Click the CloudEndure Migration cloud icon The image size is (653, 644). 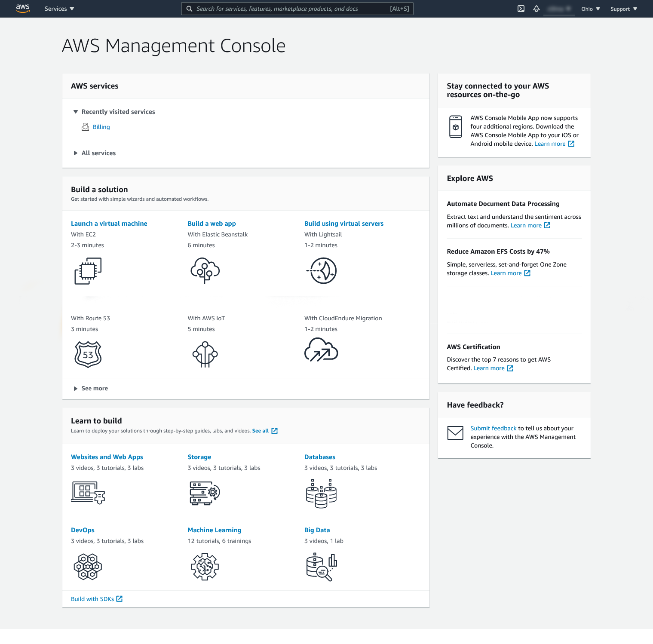click(321, 350)
